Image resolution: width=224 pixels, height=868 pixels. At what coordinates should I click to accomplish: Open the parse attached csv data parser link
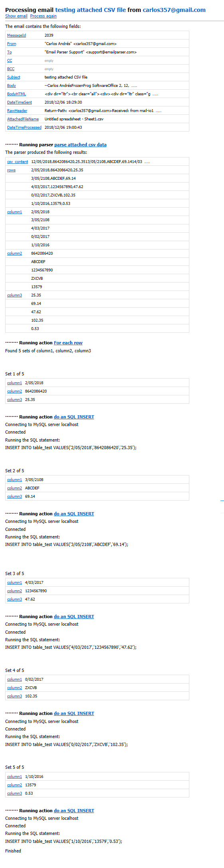81,145
